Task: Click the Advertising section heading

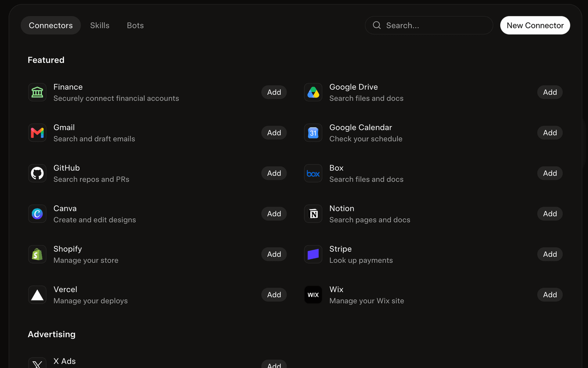Action: point(52,334)
